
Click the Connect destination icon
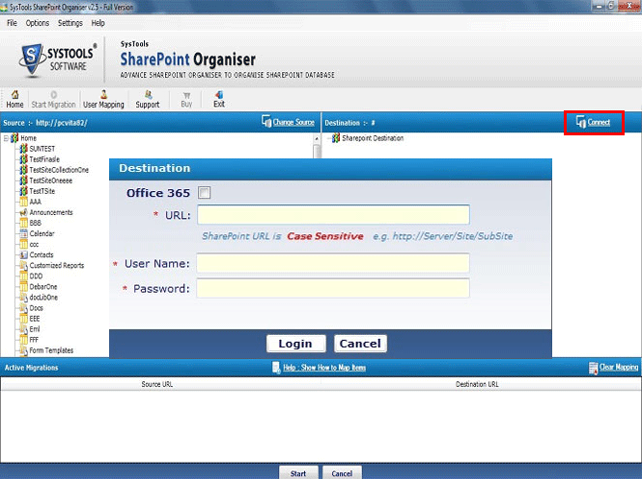tap(581, 122)
